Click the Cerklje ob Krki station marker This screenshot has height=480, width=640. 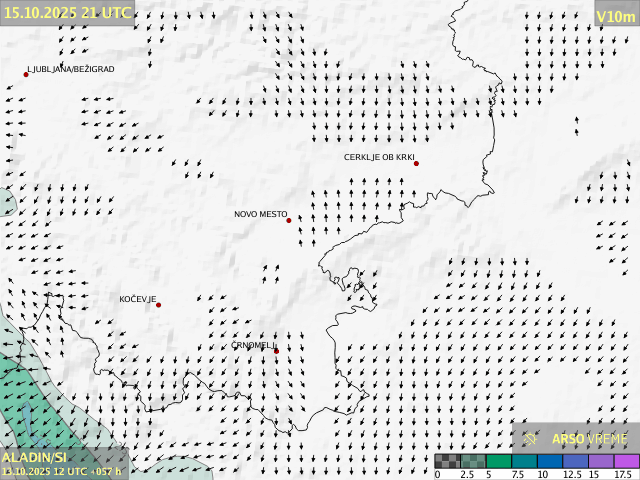(416, 163)
